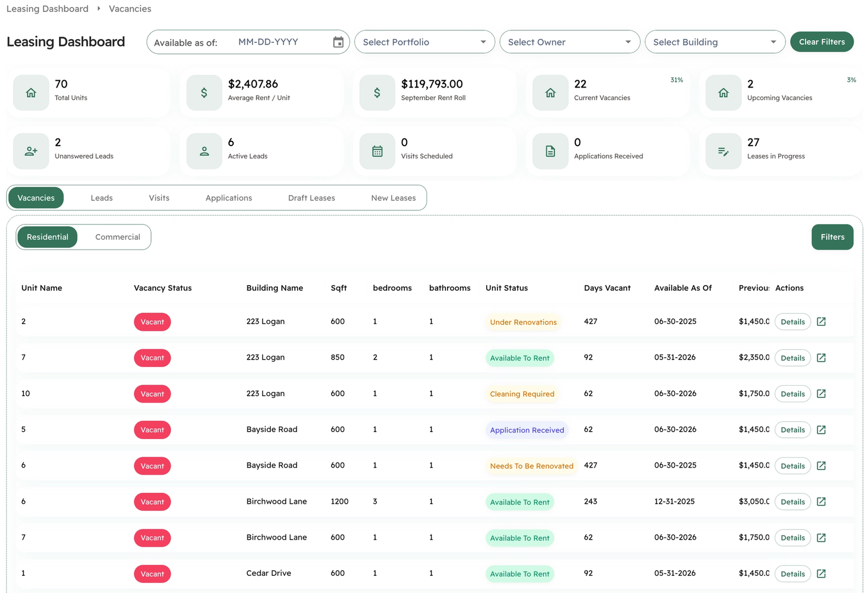Click the September Rent Roll dollar icon
This screenshot has height=593, width=868.
[377, 92]
